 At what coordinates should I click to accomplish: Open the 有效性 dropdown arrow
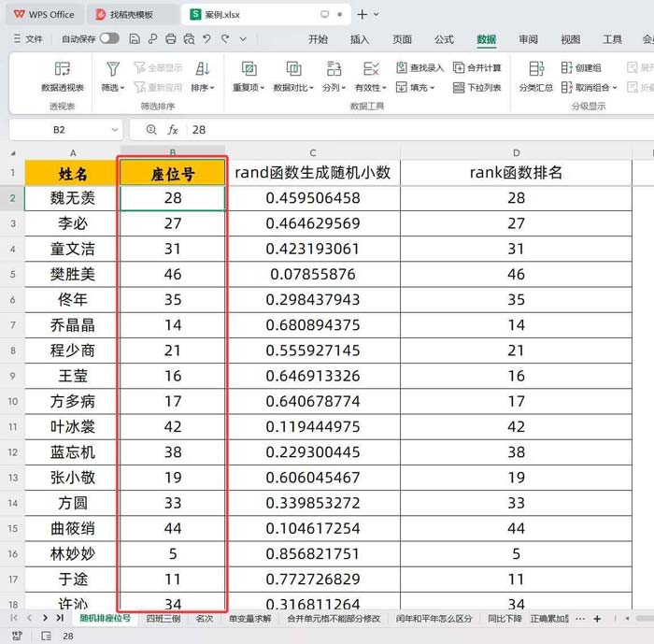click(384, 88)
